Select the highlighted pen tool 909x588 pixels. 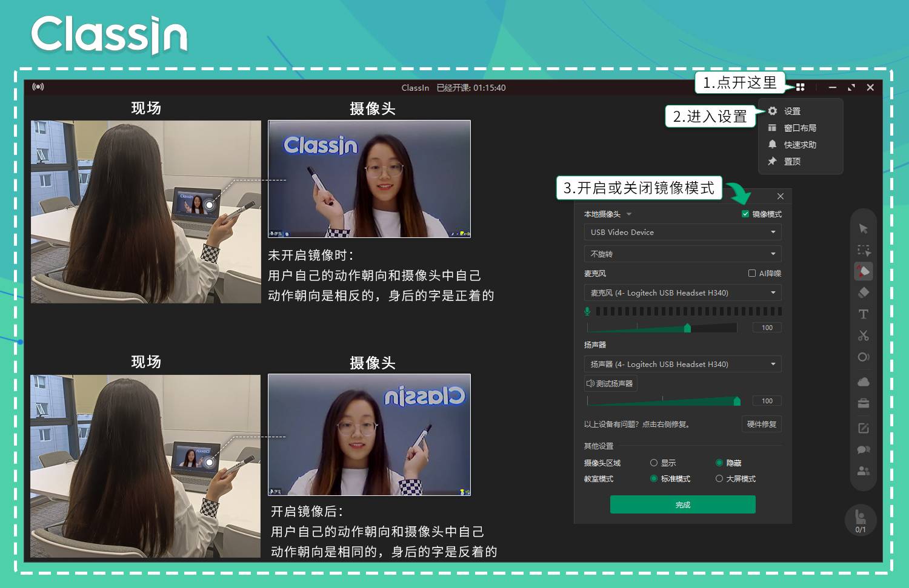click(864, 271)
